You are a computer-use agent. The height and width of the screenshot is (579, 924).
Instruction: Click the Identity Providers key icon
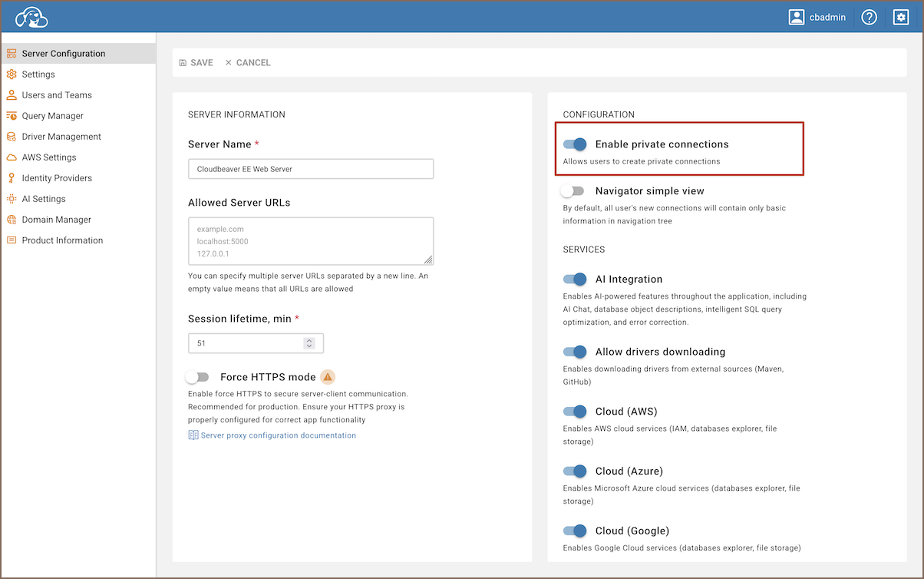(12, 178)
